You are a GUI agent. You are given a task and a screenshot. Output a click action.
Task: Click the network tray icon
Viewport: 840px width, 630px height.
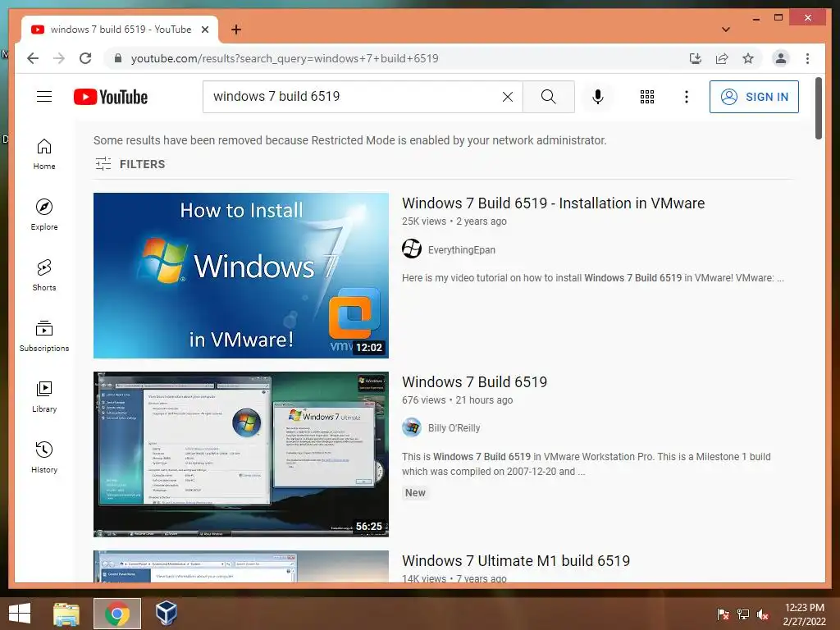(x=743, y=614)
